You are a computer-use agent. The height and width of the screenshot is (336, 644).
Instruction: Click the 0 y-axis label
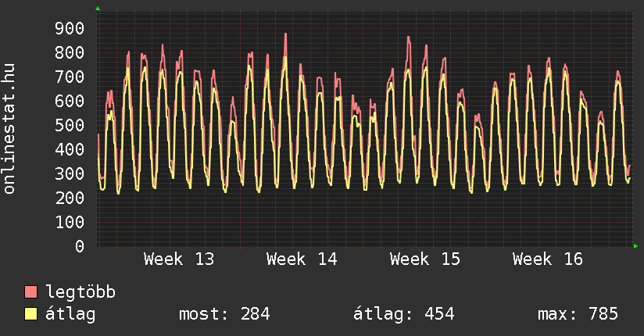click(x=79, y=246)
